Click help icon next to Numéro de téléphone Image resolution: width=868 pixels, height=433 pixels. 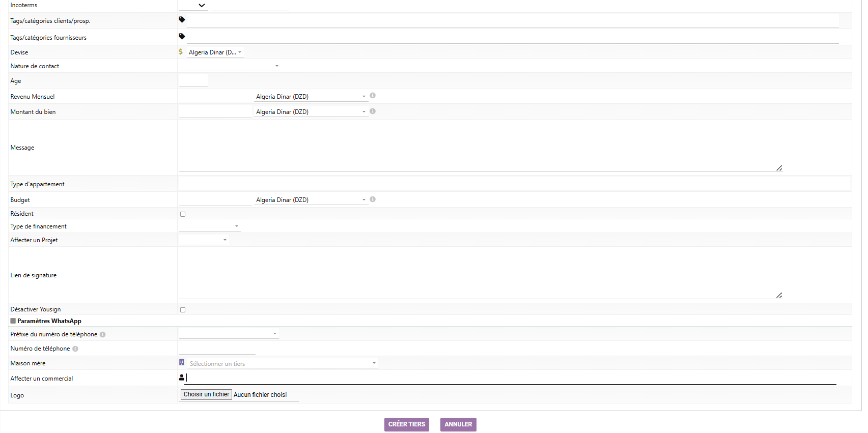[75, 349]
